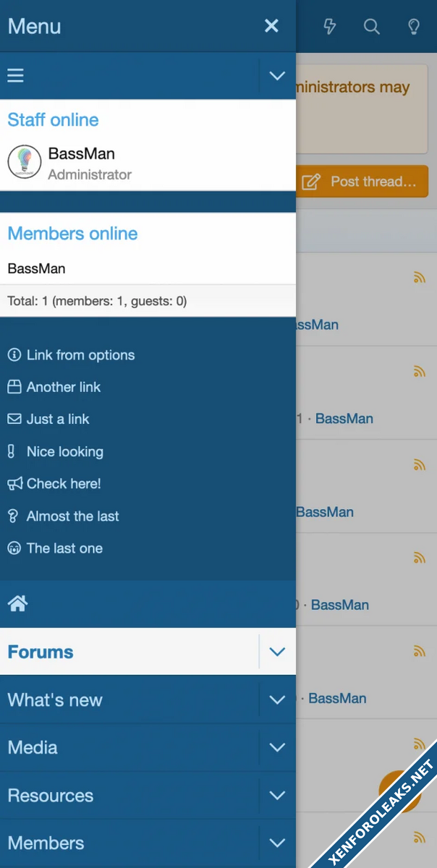Close the Menu panel with X
This screenshot has width=437, height=868.
point(271,27)
